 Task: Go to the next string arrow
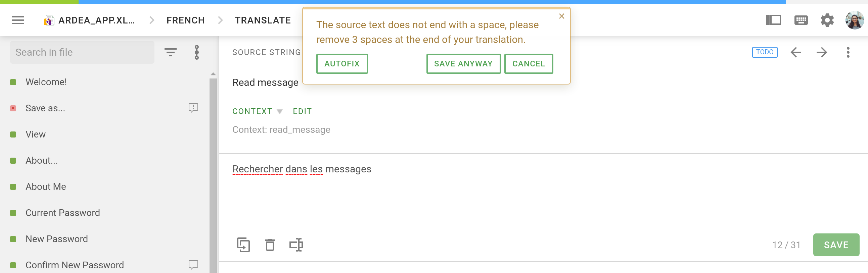822,52
